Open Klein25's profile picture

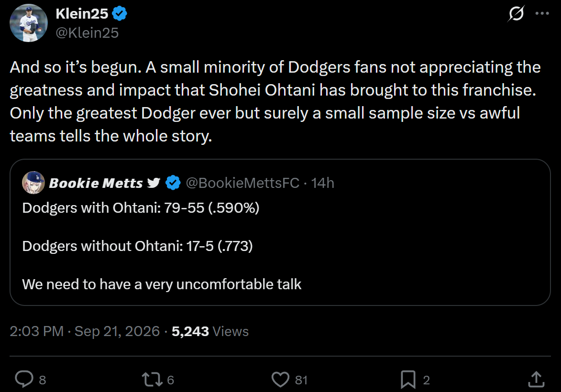tap(29, 23)
